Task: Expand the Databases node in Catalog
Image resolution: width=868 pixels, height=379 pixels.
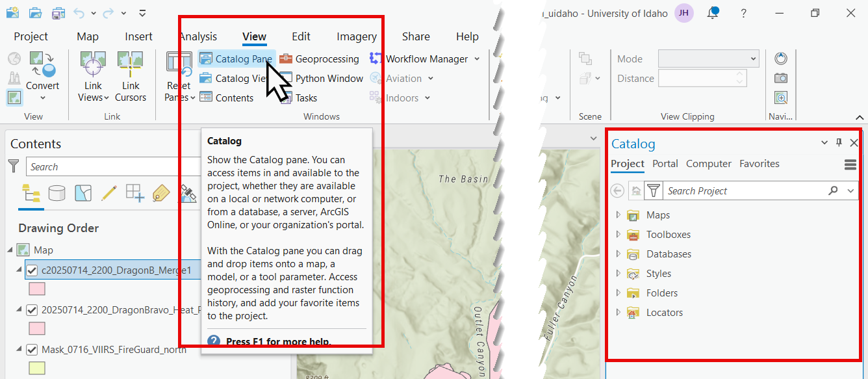Action: (x=619, y=254)
